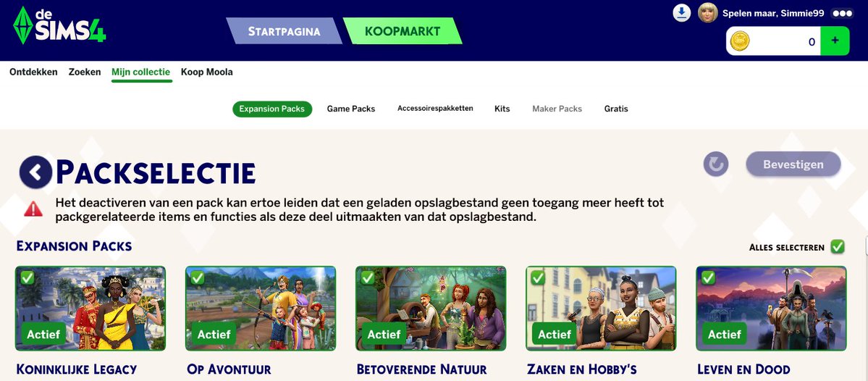868x381 pixels.
Task: Click the Betoverende Natuur title text
Action: point(422,369)
